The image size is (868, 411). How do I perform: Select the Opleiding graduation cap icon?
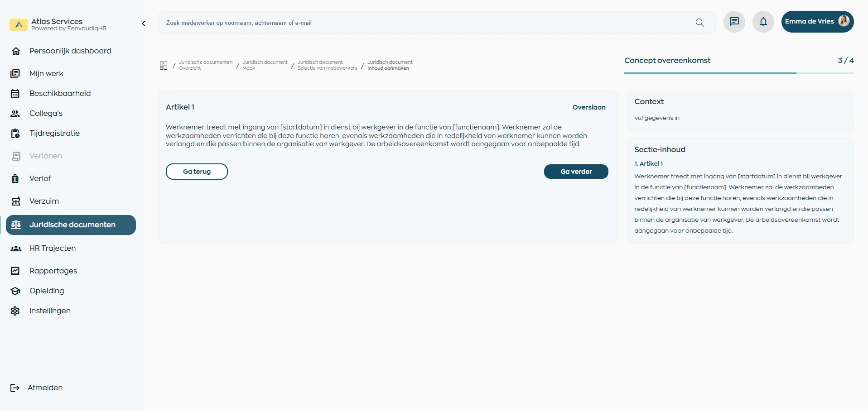(16, 291)
